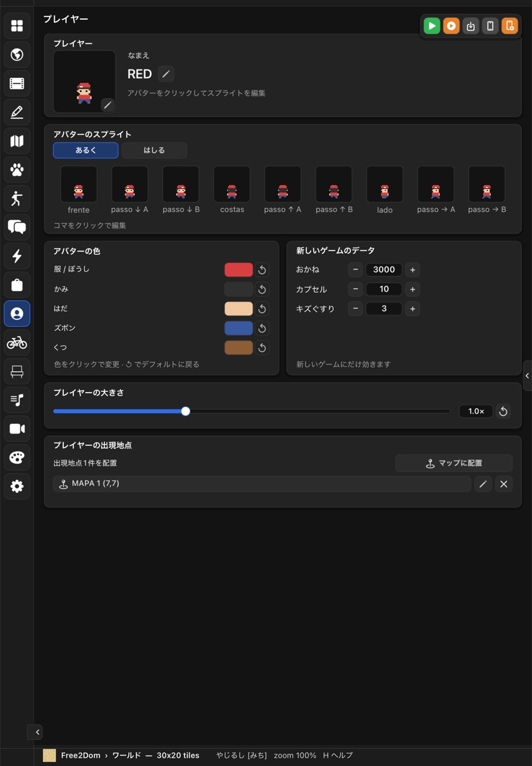Reset くつ color to default
The height and width of the screenshot is (766, 532).
262,348
